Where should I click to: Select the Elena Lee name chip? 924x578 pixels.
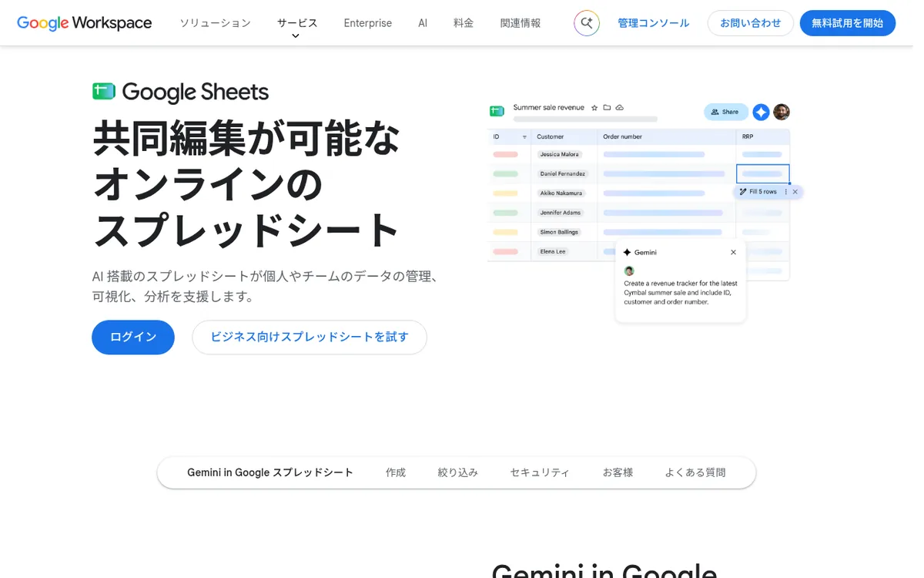[553, 251]
